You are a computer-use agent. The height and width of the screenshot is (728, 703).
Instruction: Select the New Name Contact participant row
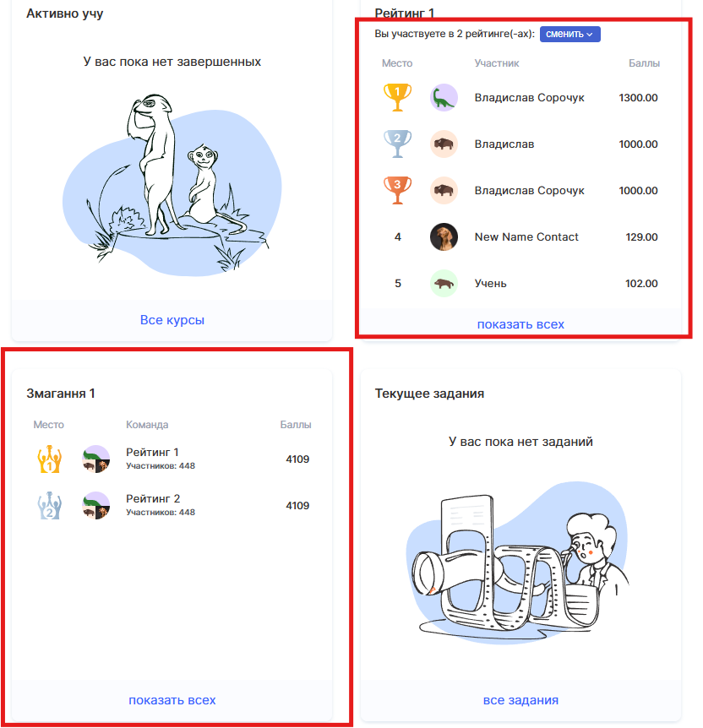point(520,236)
